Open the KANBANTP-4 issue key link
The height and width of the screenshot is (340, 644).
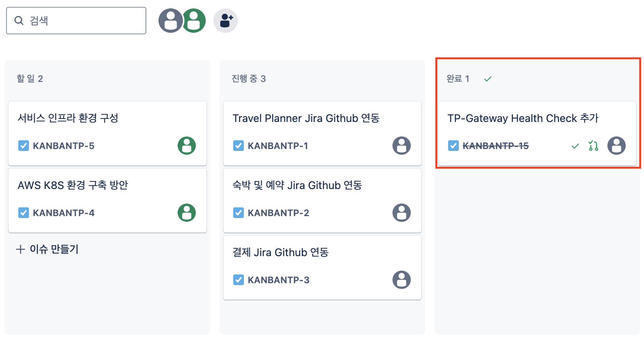point(64,213)
